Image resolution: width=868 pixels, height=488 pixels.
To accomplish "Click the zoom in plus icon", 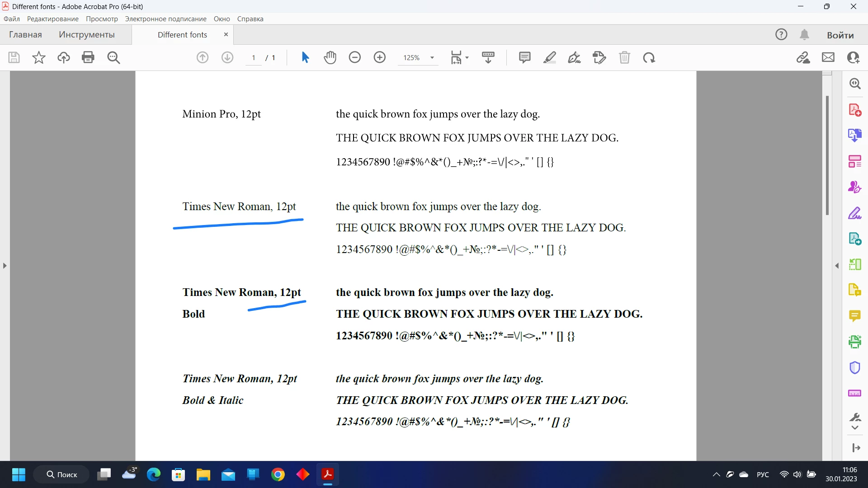I will [380, 57].
